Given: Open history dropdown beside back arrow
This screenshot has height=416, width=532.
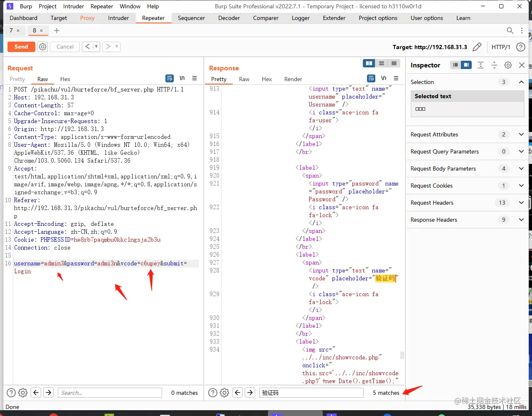Looking at the screenshot, I should pyautogui.click(x=96, y=47).
